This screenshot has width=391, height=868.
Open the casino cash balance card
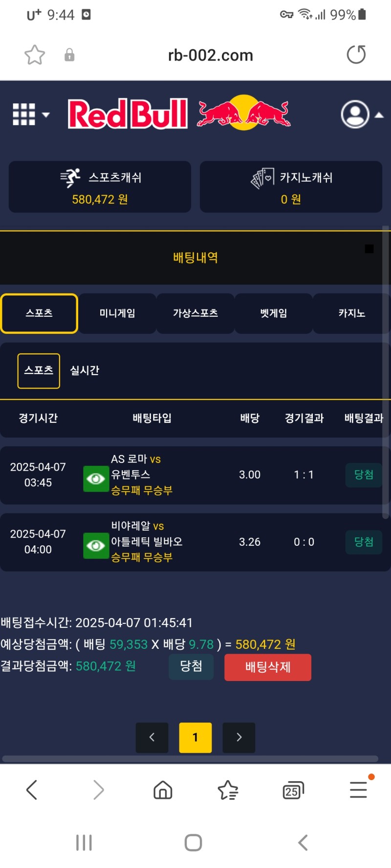pos(291,187)
